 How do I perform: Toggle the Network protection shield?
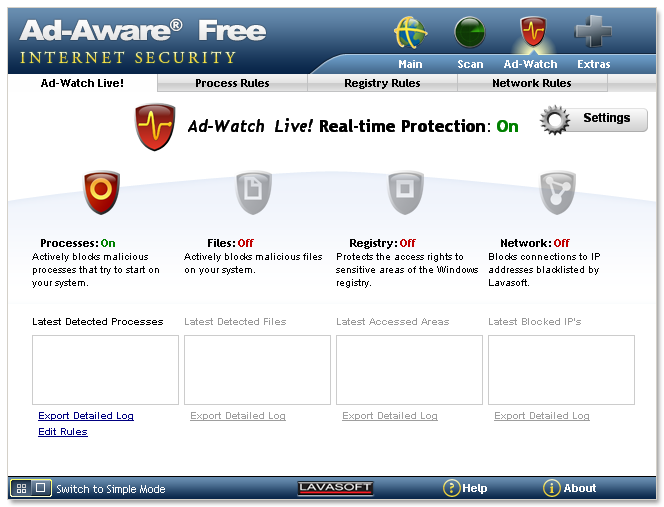point(557,192)
